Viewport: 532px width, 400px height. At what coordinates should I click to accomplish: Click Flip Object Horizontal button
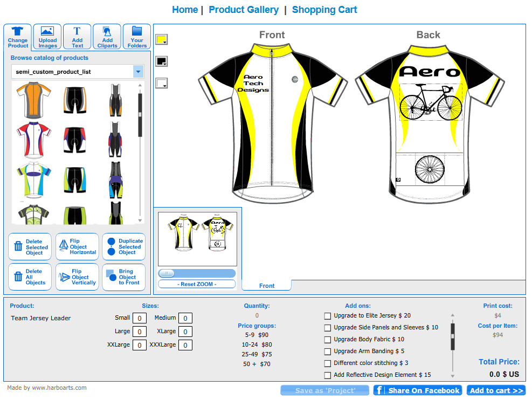tap(77, 247)
